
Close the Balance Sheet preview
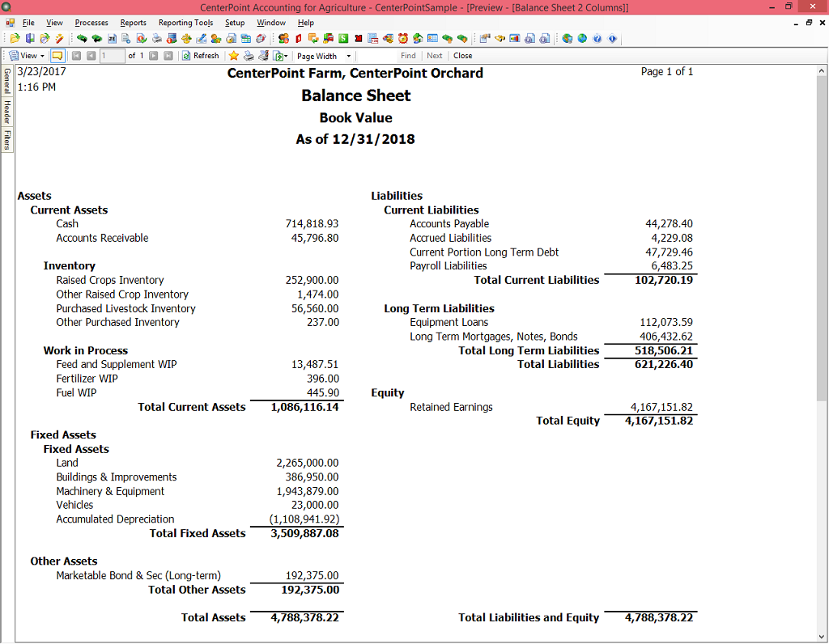(x=463, y=56)
